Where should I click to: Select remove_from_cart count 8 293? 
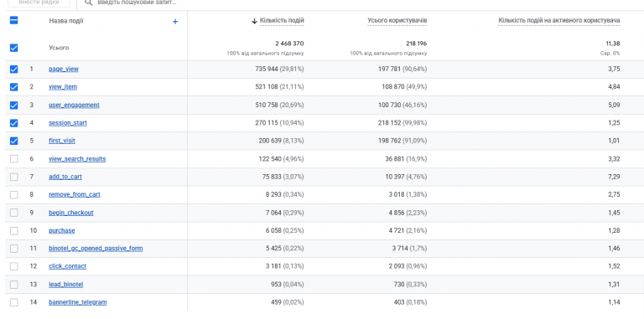click(273, 194)
